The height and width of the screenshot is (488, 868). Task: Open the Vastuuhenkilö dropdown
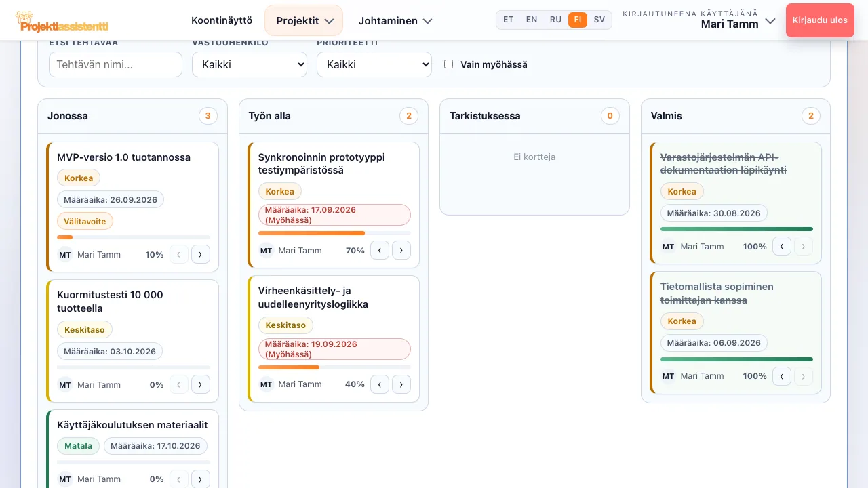(250, 64)
